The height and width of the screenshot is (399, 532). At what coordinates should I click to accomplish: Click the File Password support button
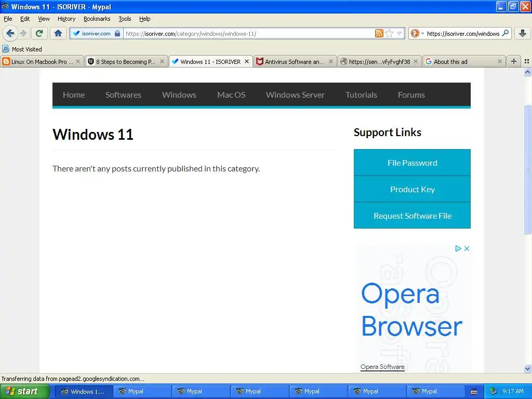412,163
